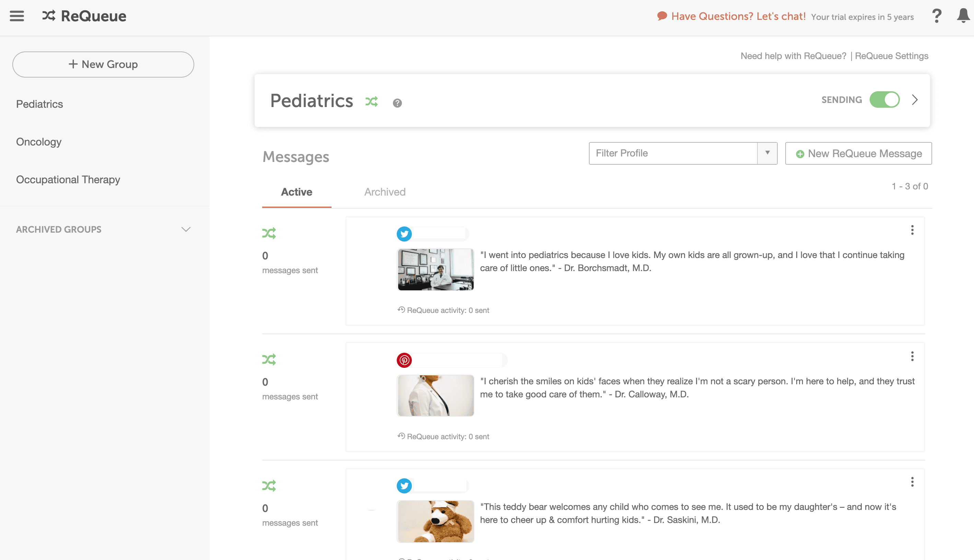The image size is (974, 560).
Task: Open the help question mark in header
Action: click(x=937, y=16)
